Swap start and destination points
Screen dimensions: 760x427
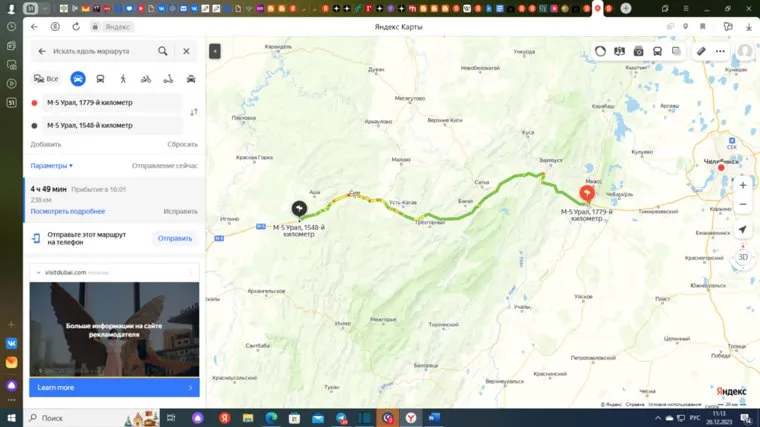[193, 112]
